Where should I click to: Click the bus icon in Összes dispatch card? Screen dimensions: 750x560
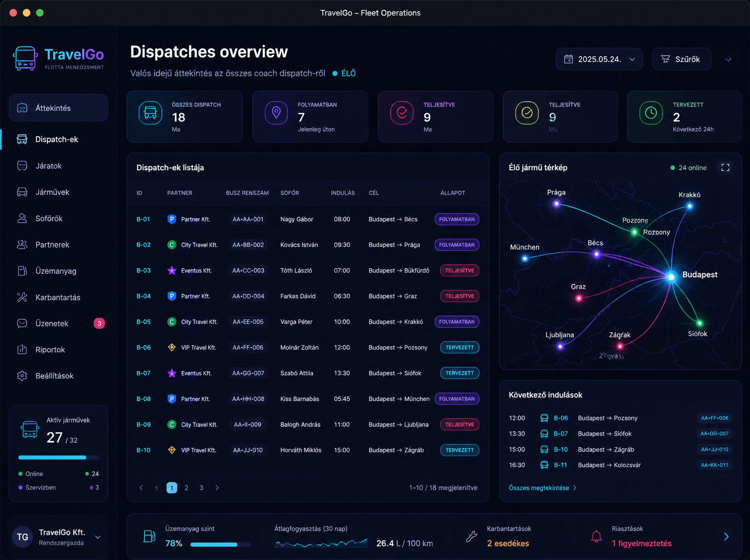pyautogui.click(x=150, y=113)
